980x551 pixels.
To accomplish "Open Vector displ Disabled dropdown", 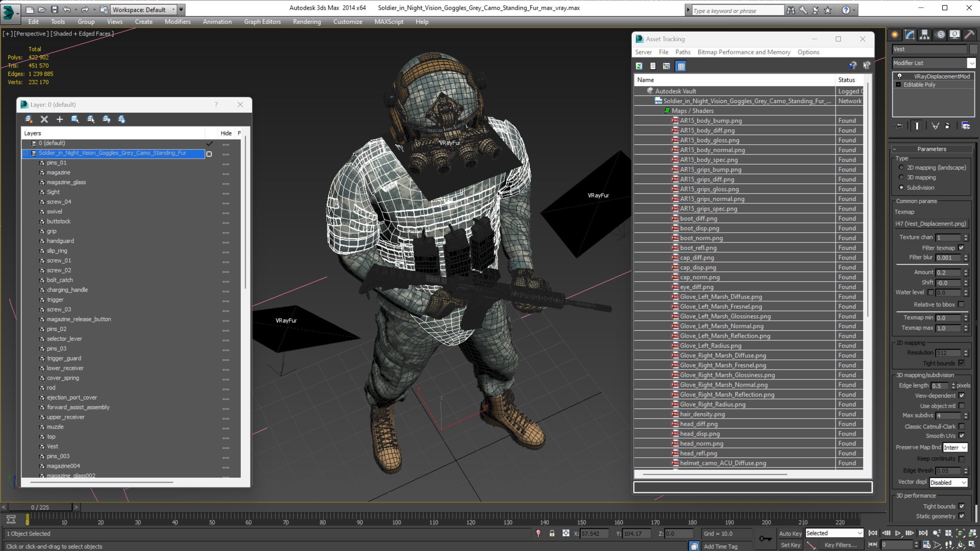I will 948,483.
